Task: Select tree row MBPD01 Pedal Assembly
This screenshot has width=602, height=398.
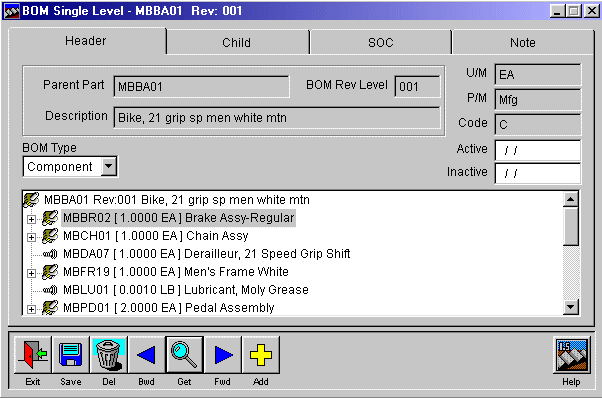Action: click(x=169, y=308)
